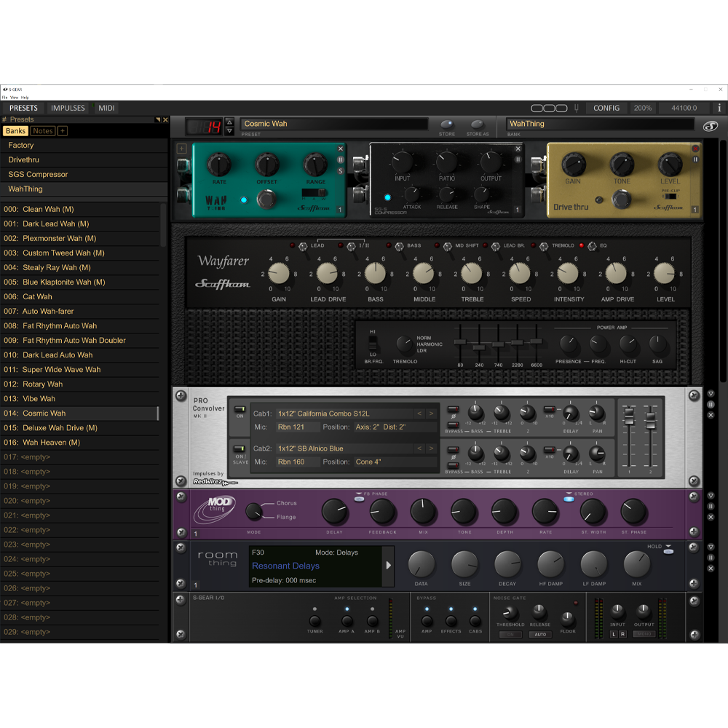
Task: Toggle the STEREO switch on Mod Thing
Action: [569, 499]
